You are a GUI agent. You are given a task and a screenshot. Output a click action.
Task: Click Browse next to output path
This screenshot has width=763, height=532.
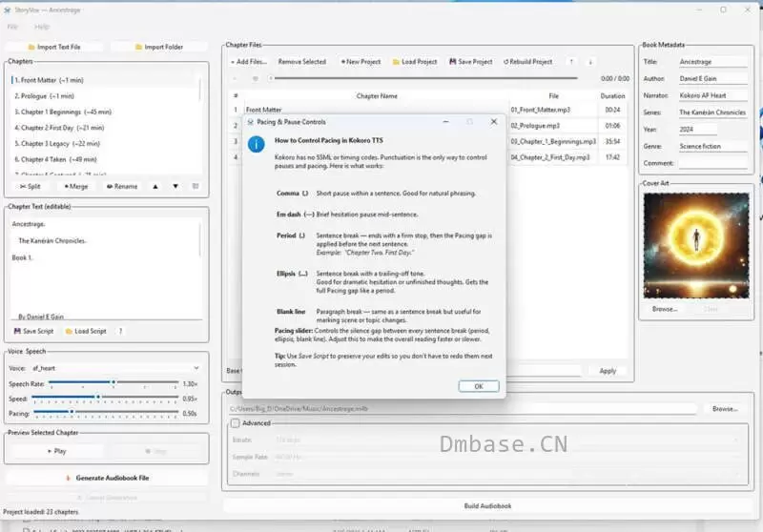725,409
